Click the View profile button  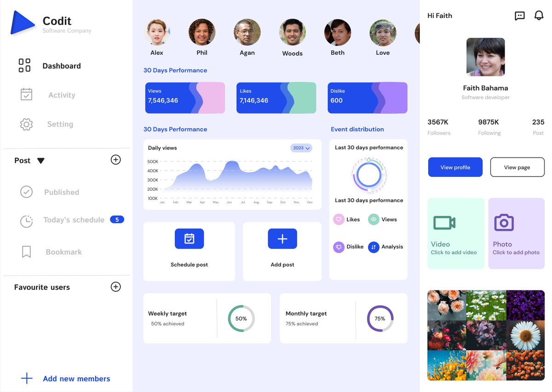click(x=455, y=167)
